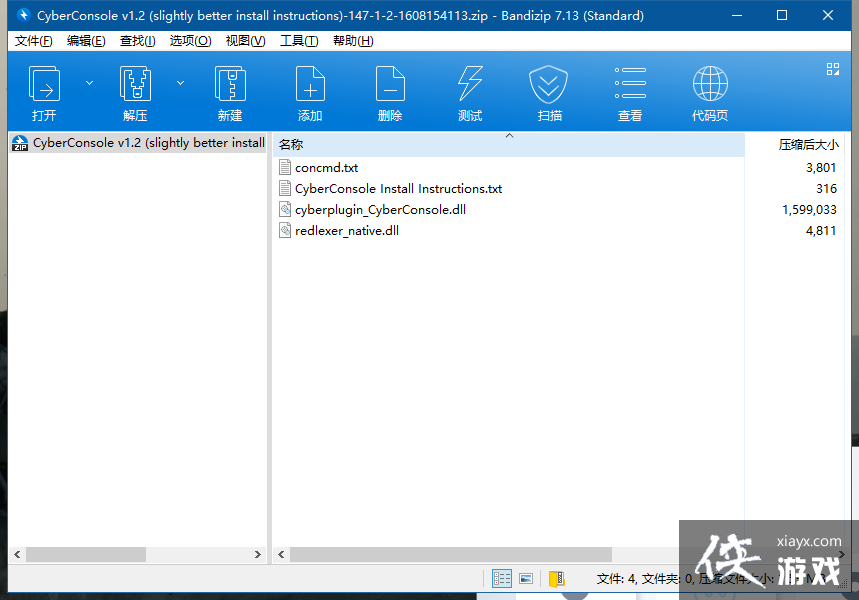Open the 代码页 (Code page) globe icon
The height and width of the screenshot is (600, 859).
(x=710, y=85)
